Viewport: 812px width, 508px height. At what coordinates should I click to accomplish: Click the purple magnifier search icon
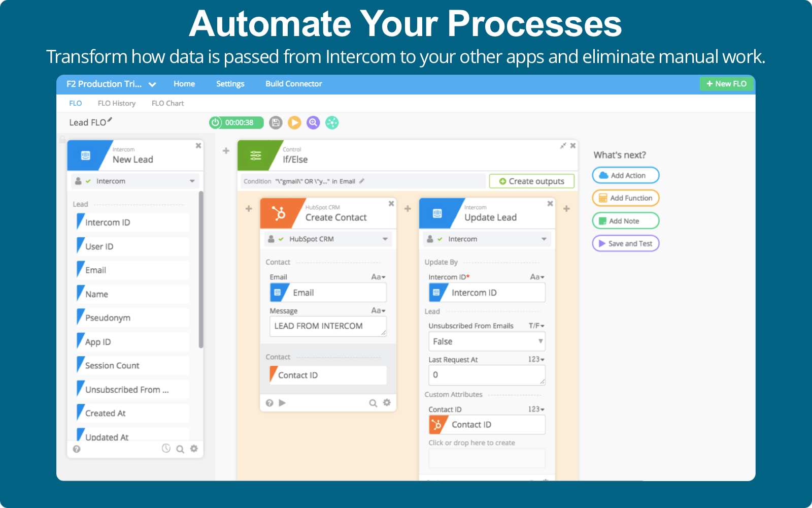[x=313, y=122]
